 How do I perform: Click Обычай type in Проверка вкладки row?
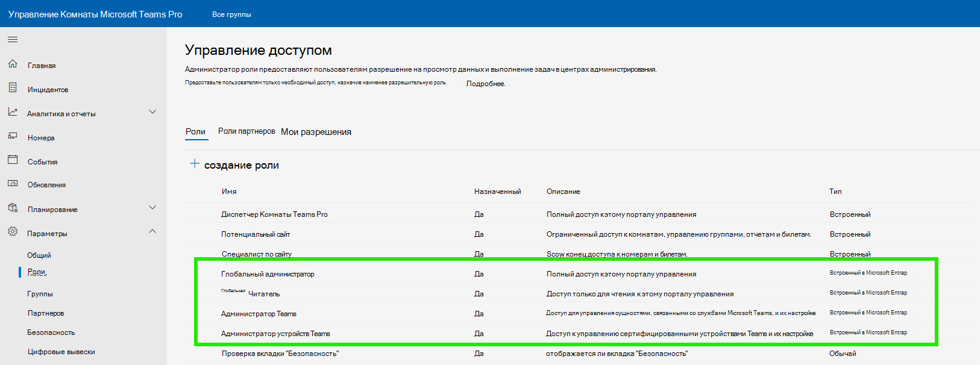click(x=843, y=354)
